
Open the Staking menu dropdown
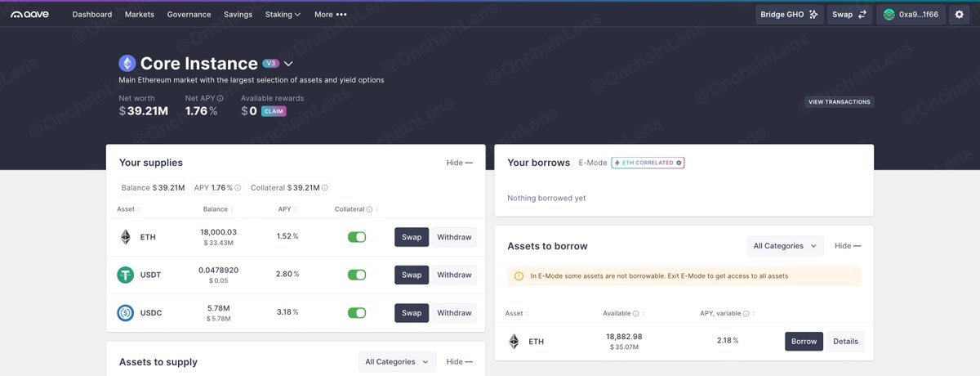pyautogui.click(x=283, y=15)
